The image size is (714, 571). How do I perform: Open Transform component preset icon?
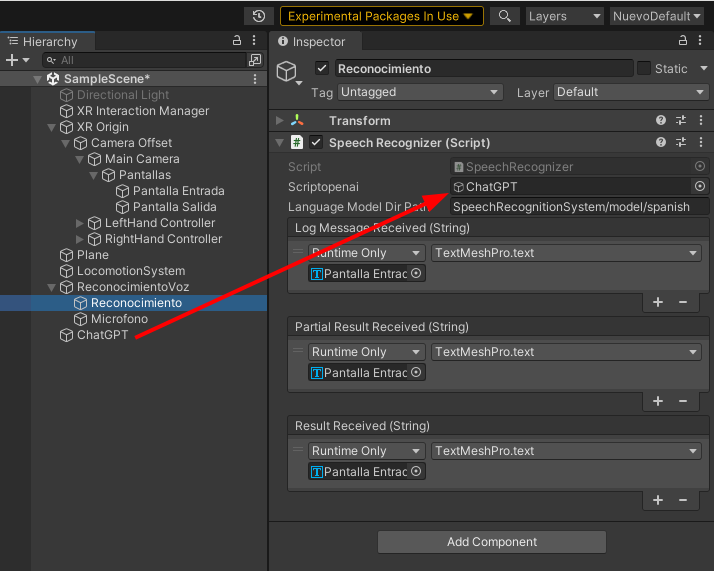pos(680,120)
